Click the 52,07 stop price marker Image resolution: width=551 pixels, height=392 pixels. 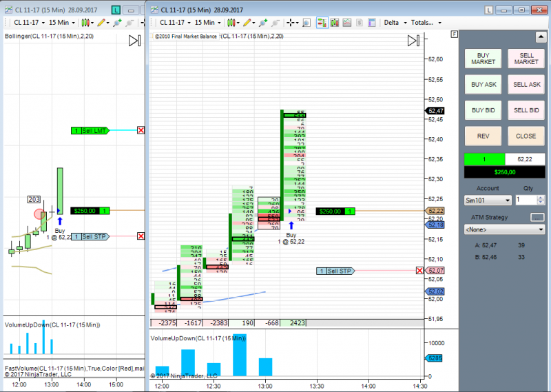point(435,271)
